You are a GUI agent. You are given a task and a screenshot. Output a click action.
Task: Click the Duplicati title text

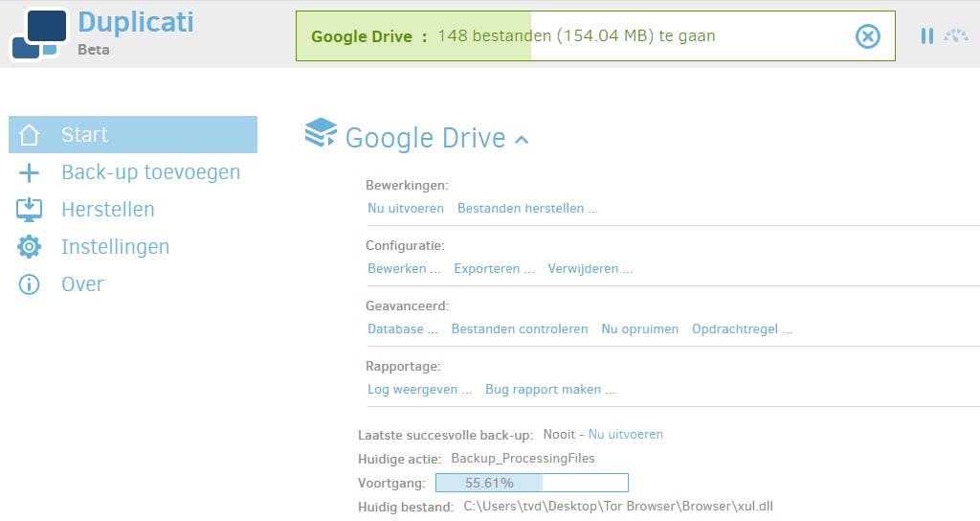pyautogui.click(x=136, y=23)
